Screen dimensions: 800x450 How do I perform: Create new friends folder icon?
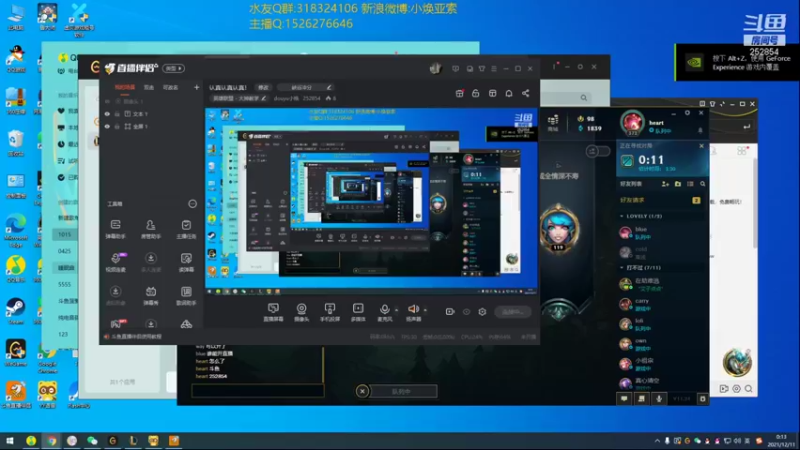coord(678,184)
